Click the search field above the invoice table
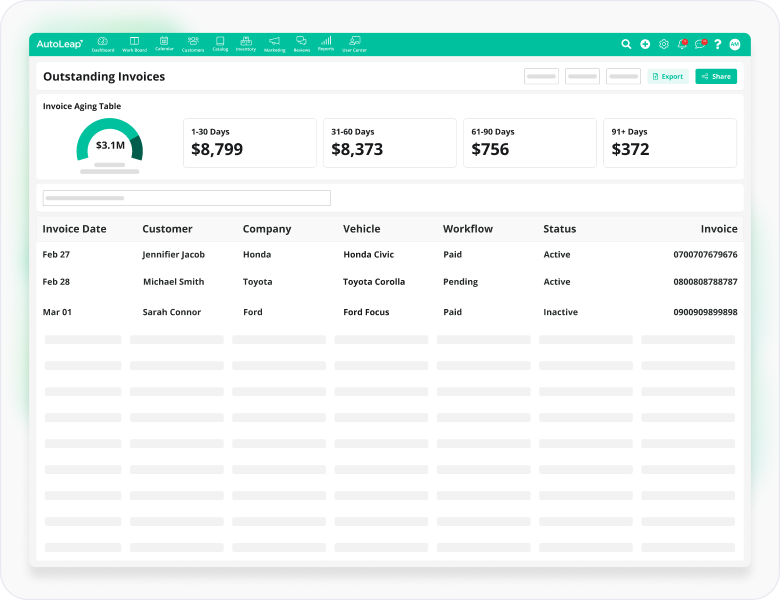Screen dimensions: 781x601 (187, 198)
